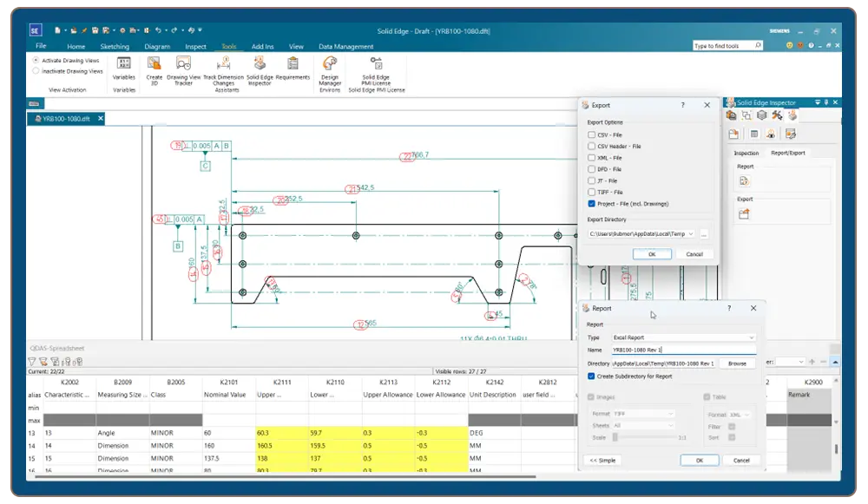Create a new document from the quick access toolbar
The width and height of the screenshot is (868, 504).
[x=57, y=30]
